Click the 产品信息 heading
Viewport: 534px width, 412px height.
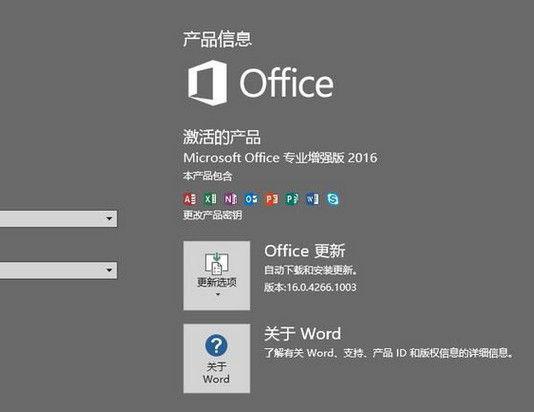217,39
